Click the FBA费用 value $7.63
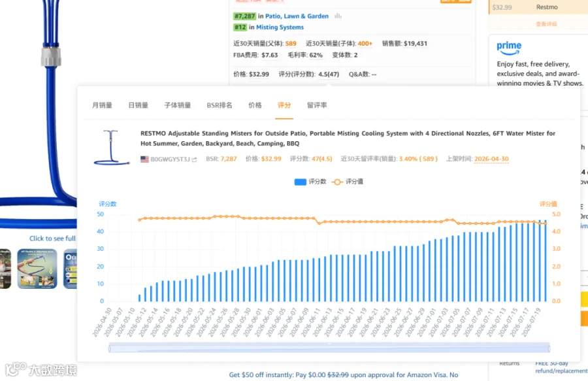 (x=270, y=55)
